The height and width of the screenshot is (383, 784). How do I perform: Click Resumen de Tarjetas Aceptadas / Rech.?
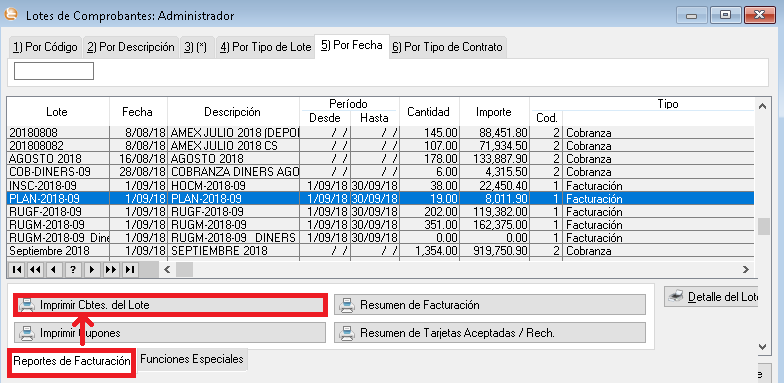pos(490,332)
